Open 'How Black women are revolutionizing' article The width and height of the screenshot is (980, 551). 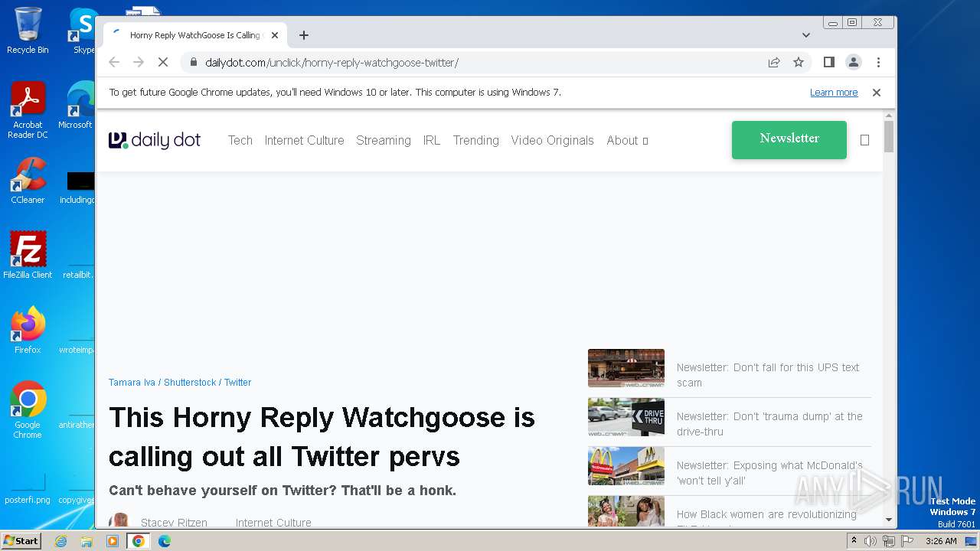(766, 514)
